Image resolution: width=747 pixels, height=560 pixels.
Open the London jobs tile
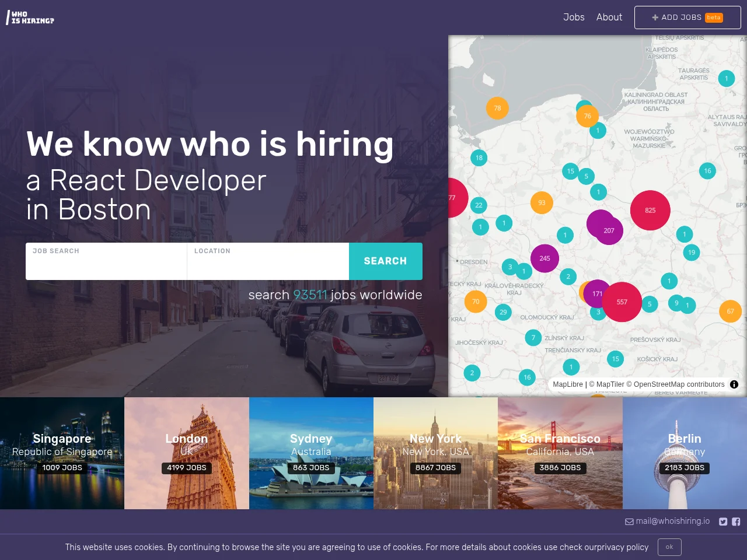[x=187, y=453]
